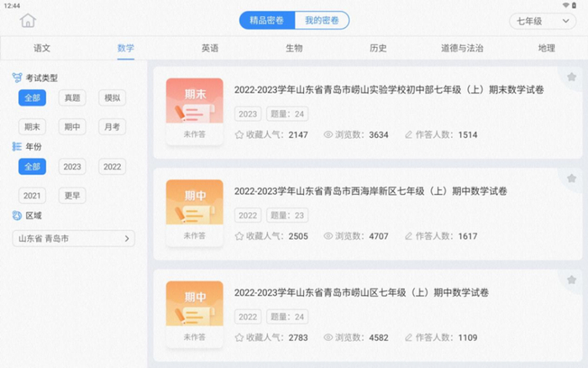Click 题量：24 tag on 崂山区 paper
The image size is (588, 368).
point(287,317)
